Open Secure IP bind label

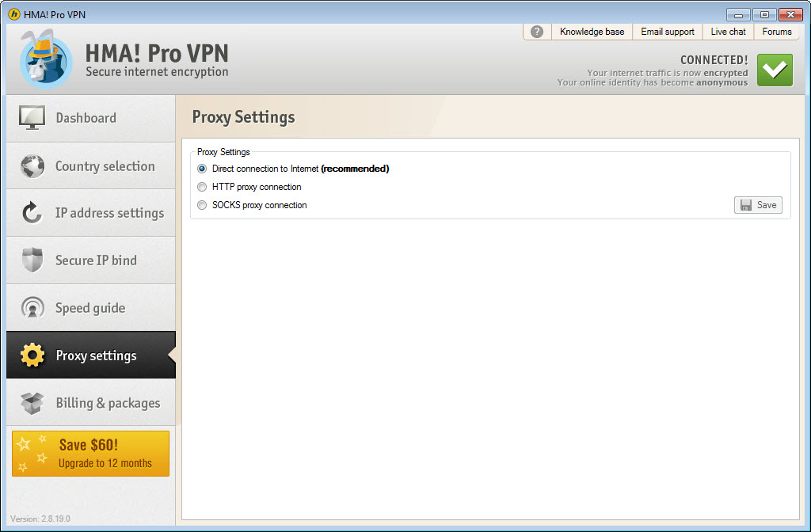click(96, 260)
